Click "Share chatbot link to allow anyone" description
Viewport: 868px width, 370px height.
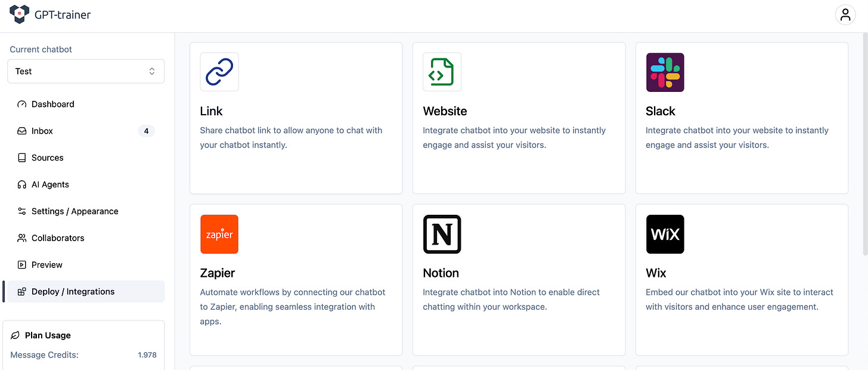click(x=291, y=138)
